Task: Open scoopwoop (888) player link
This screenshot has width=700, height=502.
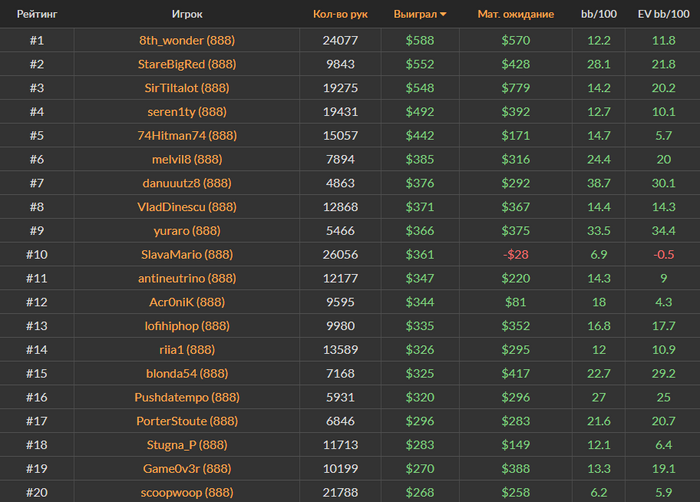Action: click(x=186, y=492)
